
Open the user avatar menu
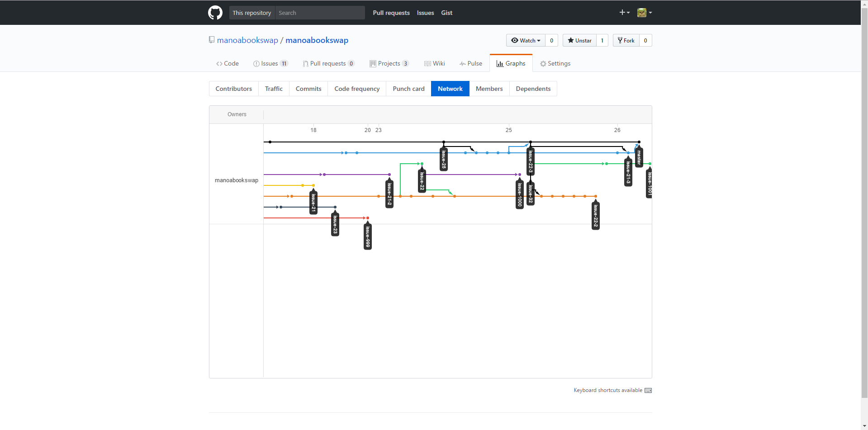[x=645, y=13]
